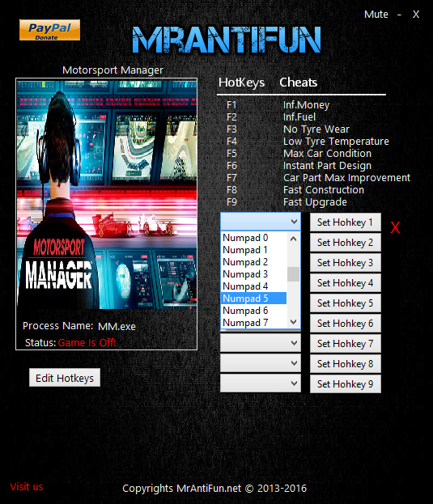Image resolution: width=433 pixels, height=504 pixels.
Task: Close the trainer with the white X
Action: (x=416, y=15)
